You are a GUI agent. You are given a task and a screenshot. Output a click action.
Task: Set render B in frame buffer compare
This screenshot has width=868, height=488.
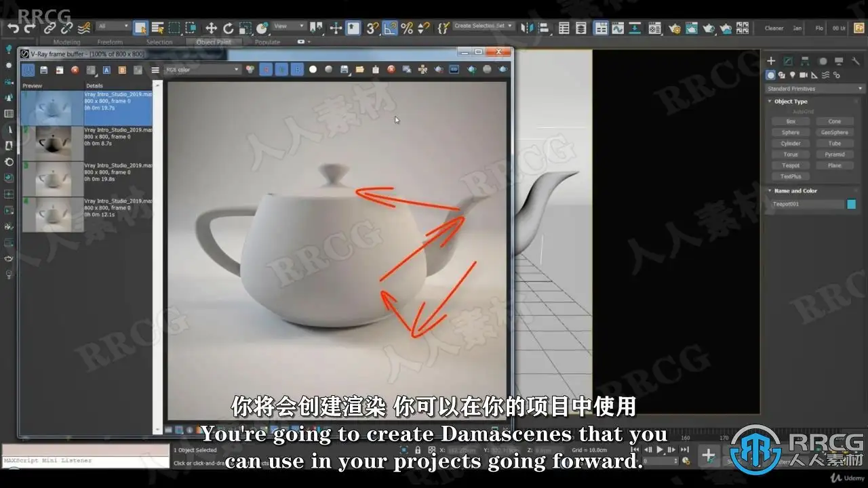point(122,70)
